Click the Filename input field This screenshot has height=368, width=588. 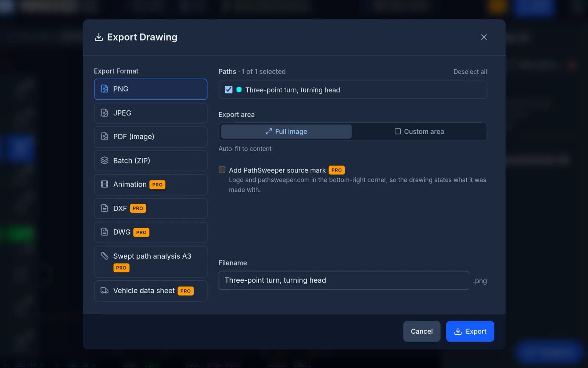click(344, 280)
